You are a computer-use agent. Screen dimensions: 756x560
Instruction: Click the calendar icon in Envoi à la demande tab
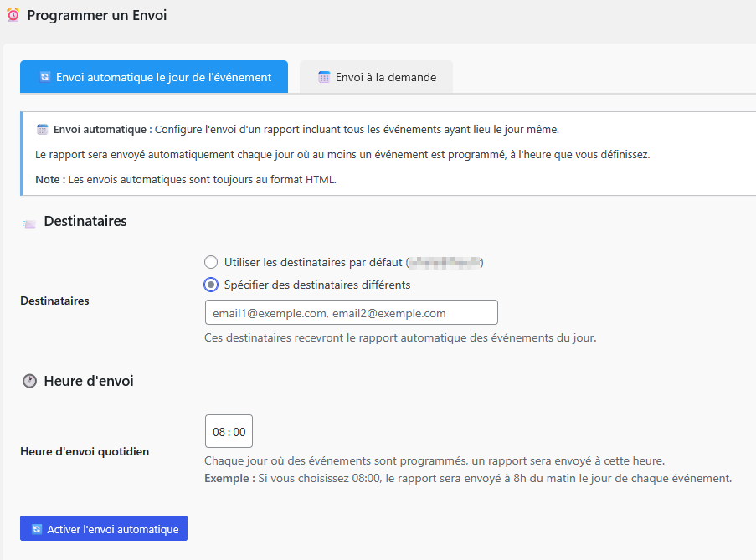(x=324, y=77)
